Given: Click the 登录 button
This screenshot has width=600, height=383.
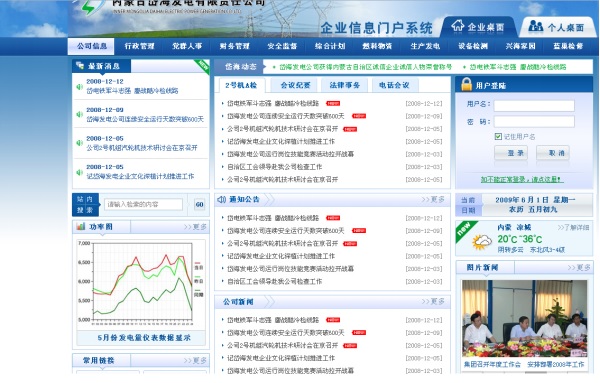Looking at the screenshot, I should coord(511,153).
